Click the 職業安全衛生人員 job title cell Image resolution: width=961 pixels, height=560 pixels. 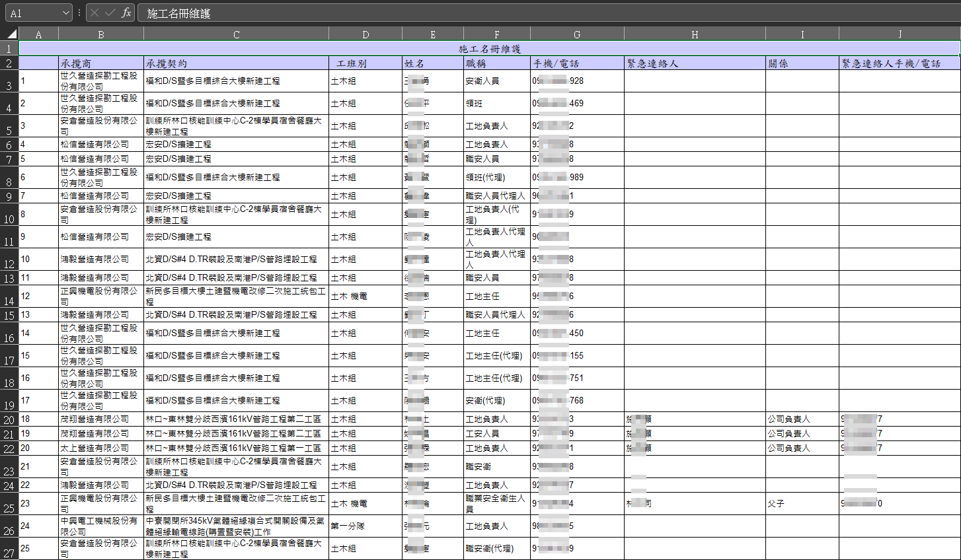[x=497, y=504]
